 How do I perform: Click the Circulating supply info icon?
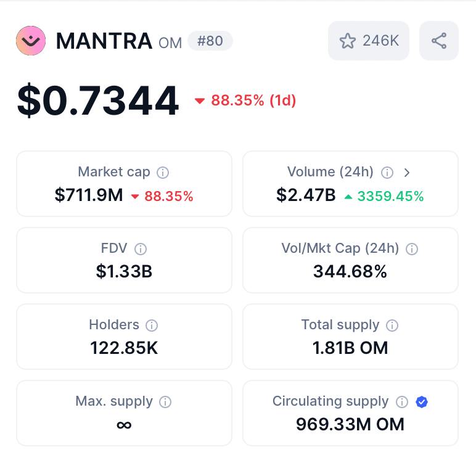402,402
